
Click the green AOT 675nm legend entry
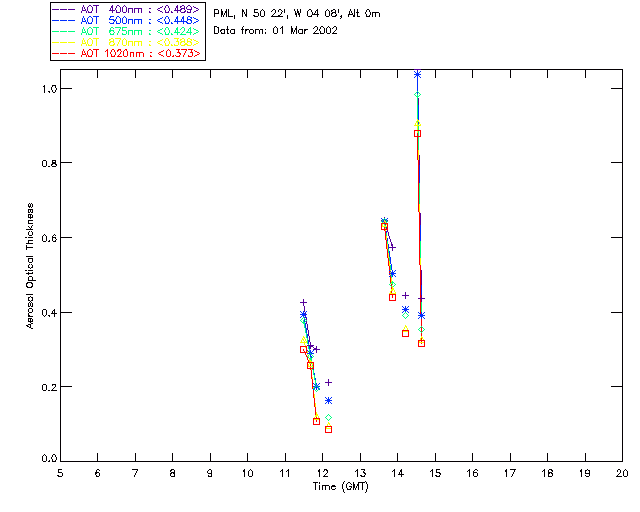pyautogui.click(x=126, y=31)
